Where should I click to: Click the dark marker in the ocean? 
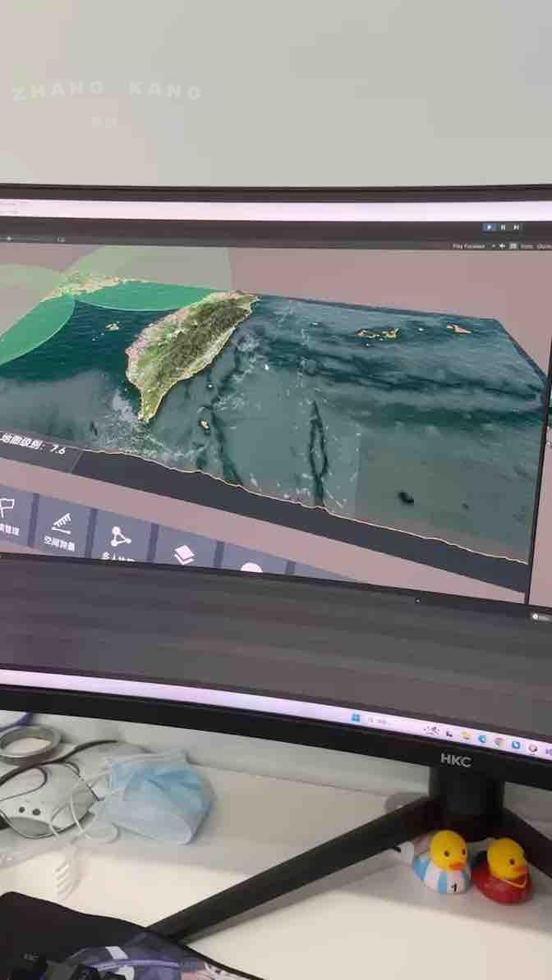[406, 497]
